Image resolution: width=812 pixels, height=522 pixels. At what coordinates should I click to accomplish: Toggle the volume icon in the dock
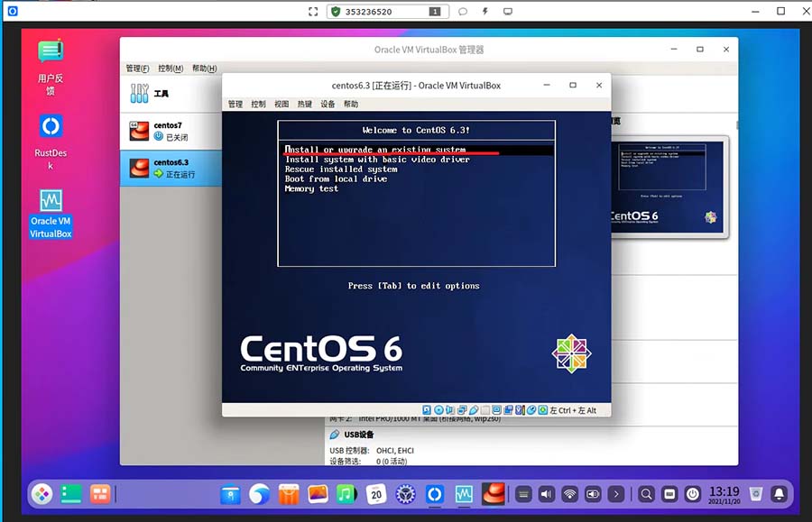(x=547, y=494)
